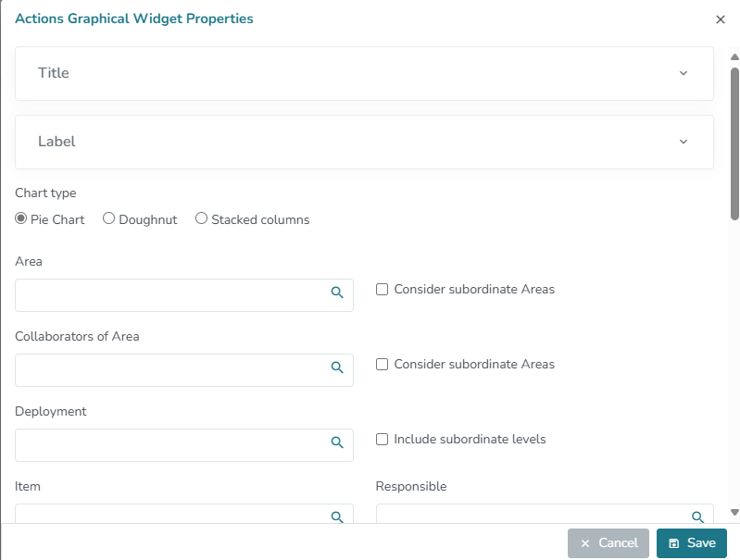Click the vertical scrollbar thumb
This screenshot has height=560, width=740.
[x=734, y=143]
